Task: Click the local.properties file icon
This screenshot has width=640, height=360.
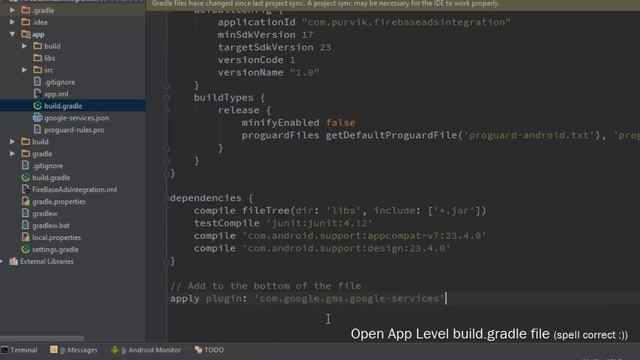Action: [26, 237]
